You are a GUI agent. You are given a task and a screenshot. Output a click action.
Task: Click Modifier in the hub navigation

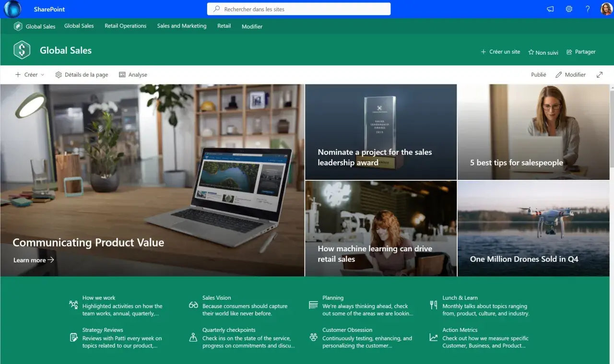click(x=252, y=27)
